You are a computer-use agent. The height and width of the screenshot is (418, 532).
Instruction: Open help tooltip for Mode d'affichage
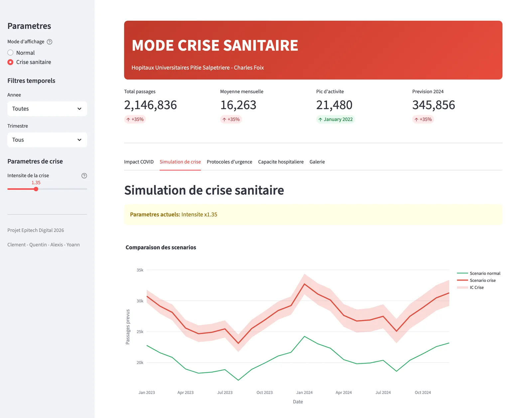[50, 42]
